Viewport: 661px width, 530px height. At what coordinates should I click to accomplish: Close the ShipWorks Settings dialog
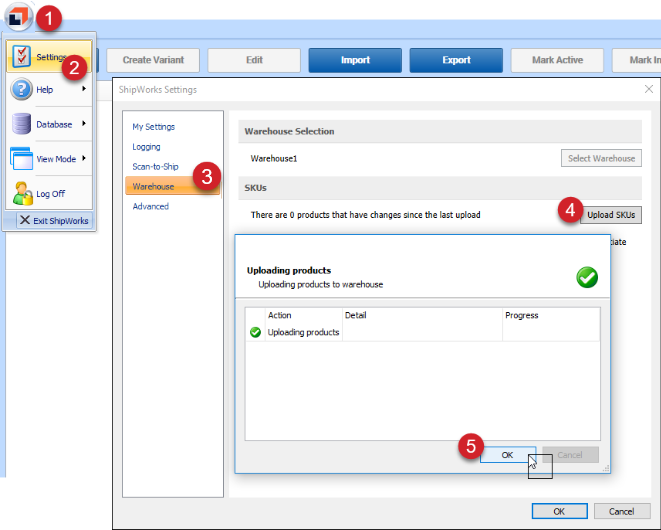649,89
